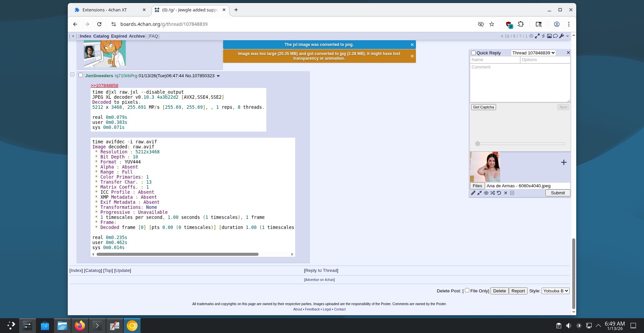Open the FAQ link in header
This screenshot has width=644, height=333.
click(154, 36)
